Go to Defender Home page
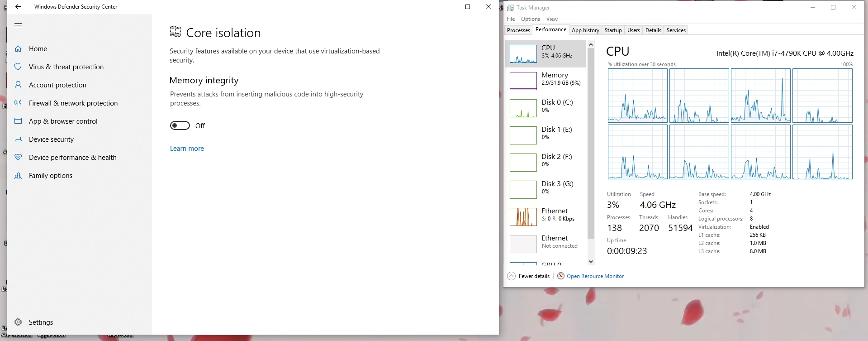This screenshot has width=868, height=341. (38, 49)
